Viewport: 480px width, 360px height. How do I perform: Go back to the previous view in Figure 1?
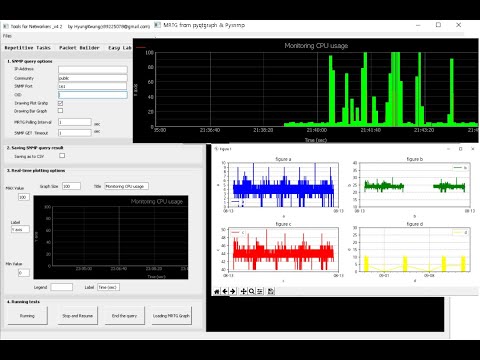[x=225, y=291]
